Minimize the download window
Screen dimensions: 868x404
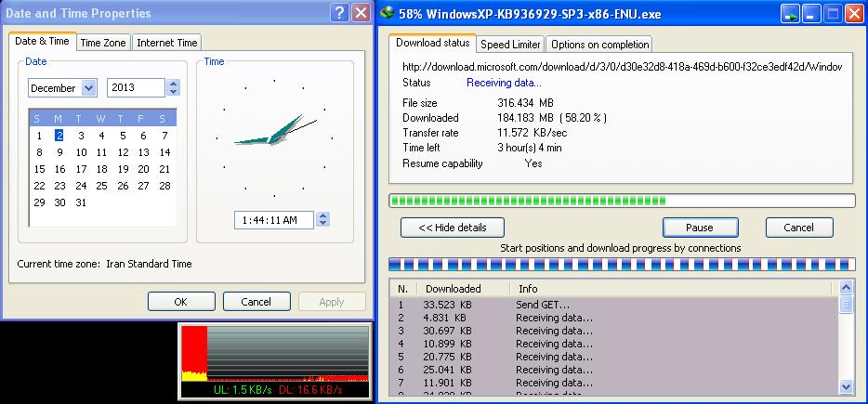point(811,14)
